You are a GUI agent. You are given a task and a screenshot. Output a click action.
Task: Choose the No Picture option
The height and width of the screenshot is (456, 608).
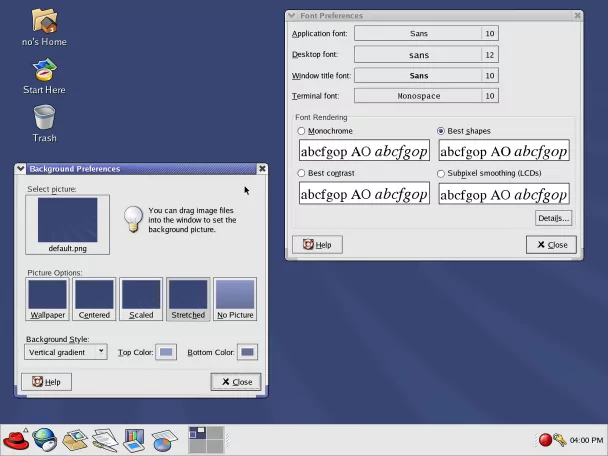click(x=235, y=299)
